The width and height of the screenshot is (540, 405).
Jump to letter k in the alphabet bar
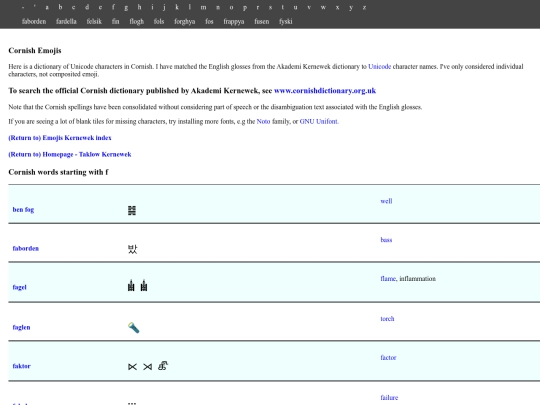[x=177, y=7]
